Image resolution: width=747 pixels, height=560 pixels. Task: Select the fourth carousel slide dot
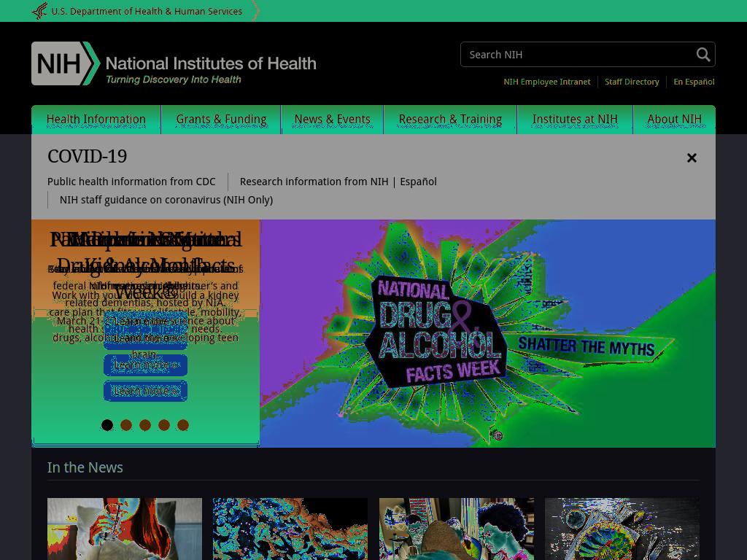(164, 425)
